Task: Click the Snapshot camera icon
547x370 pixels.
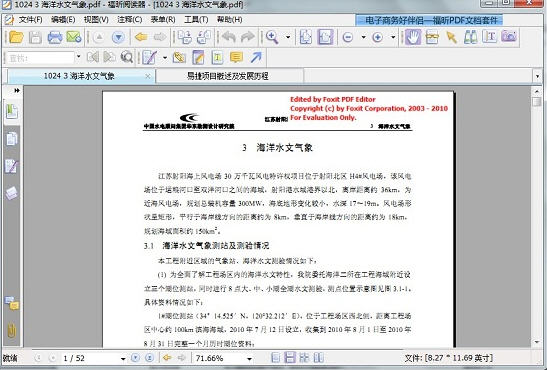Action: click(x=509, y=36)
